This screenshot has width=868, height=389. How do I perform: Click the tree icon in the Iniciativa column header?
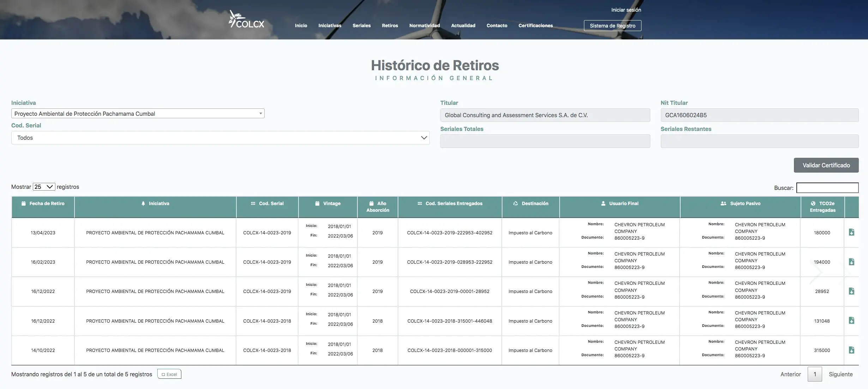143,203
